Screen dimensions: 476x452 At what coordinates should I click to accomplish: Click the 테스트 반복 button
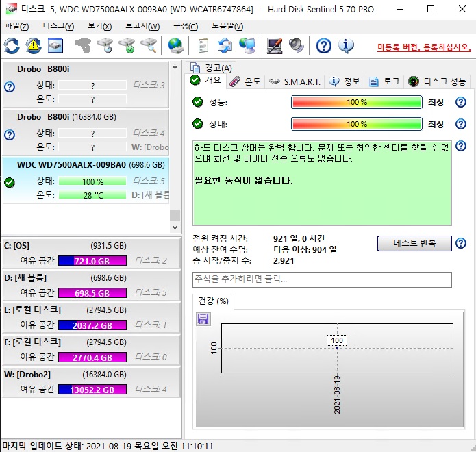414,243
